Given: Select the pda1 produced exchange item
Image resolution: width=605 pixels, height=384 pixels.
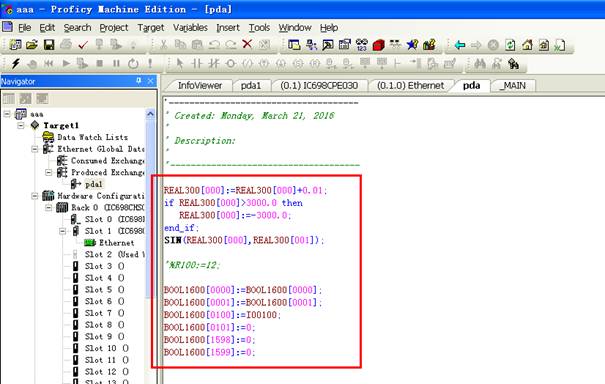Looking at the screenshot, I should [94, 184].
